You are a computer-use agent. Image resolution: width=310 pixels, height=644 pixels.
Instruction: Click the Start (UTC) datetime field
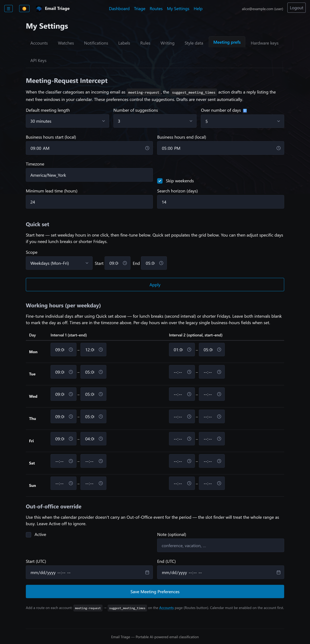click(89, 572)
